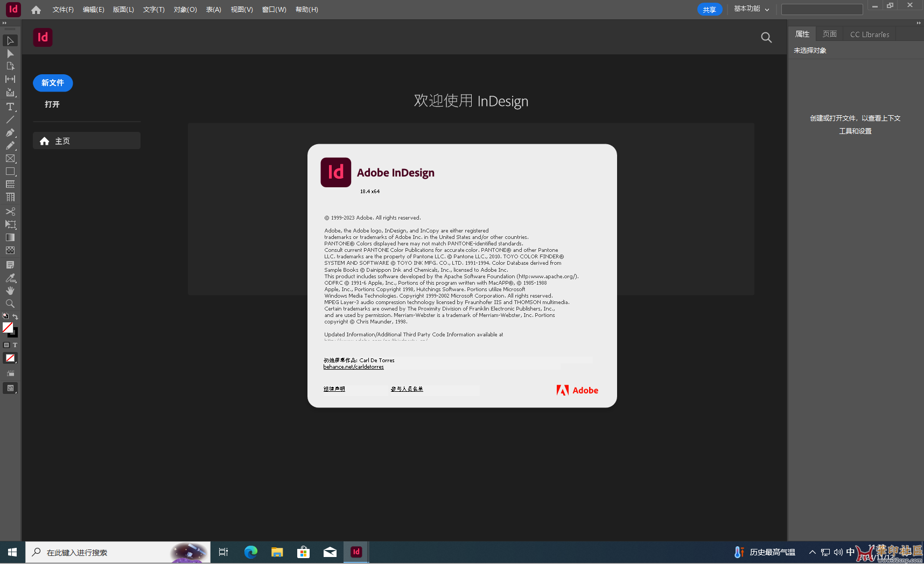Open File Explorer from taskbar

pos(277,552)
